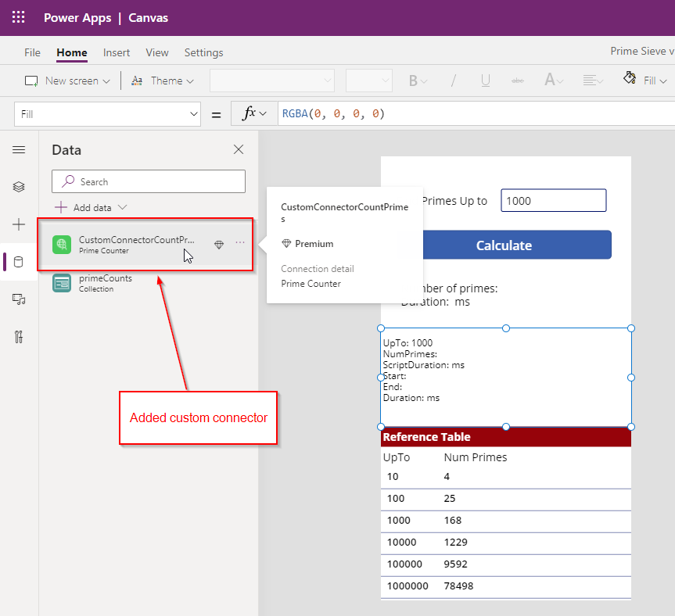The height and width of the screenshot is (616, 675).
Task: Open the connector's more options ellipsis
Action: [x=240, y=242]
